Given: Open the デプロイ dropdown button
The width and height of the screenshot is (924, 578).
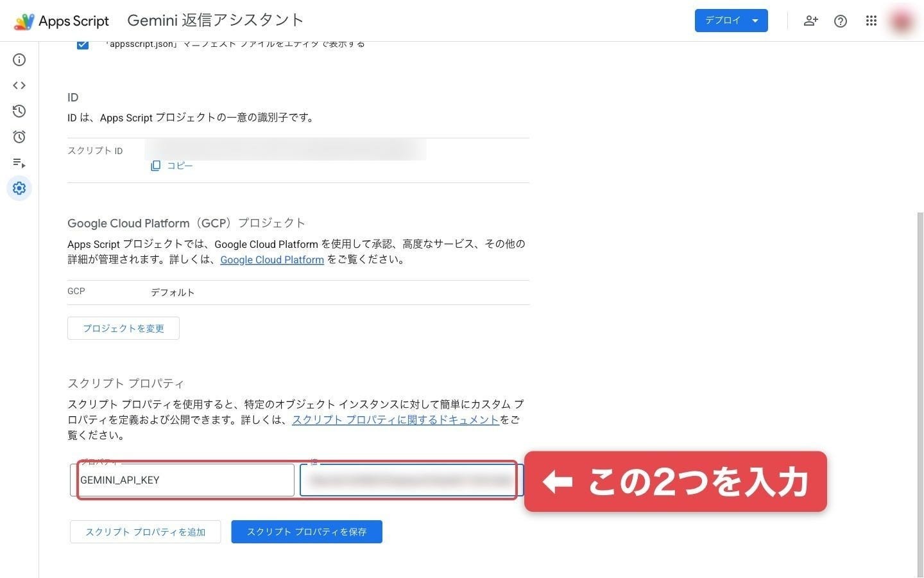Looking at the screenshot, I should click(x=732, y=21).
